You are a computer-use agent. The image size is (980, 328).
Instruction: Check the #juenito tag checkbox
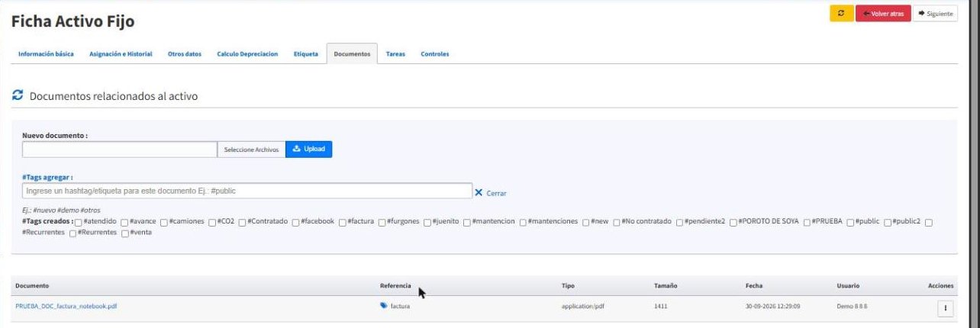pyautogui.click(x=427, y=222)
